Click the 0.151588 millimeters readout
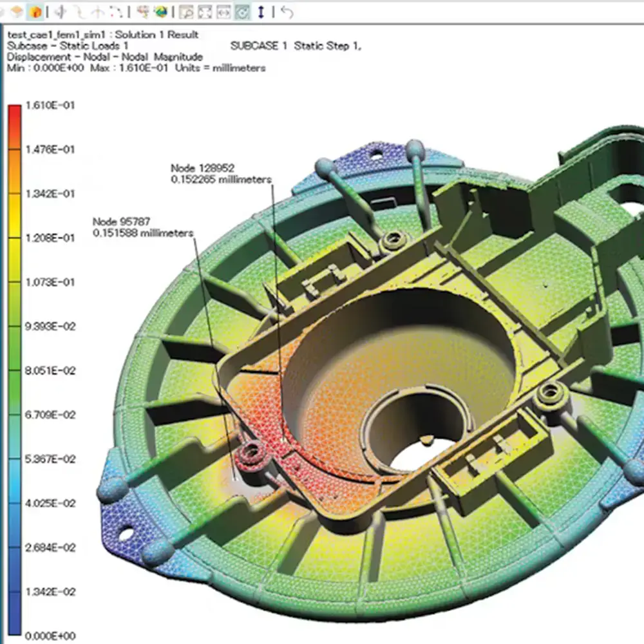Screen dimensions: 644x644 coord(143,233)
